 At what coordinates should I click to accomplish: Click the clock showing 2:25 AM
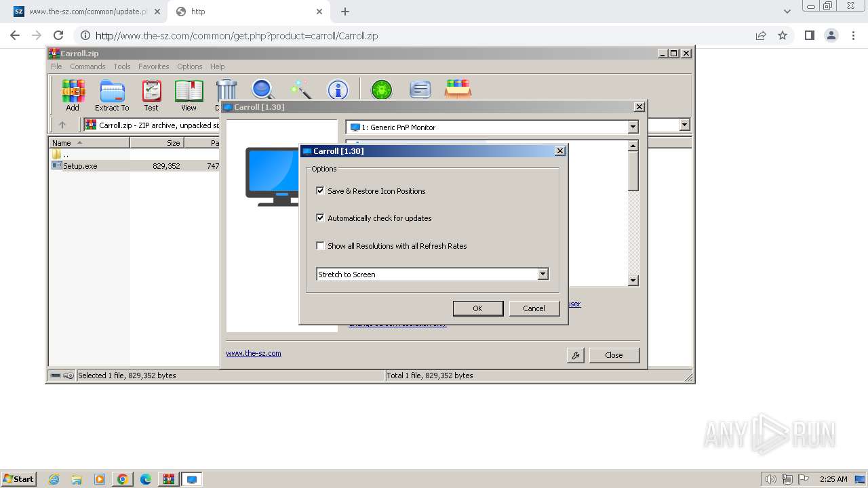833,479
